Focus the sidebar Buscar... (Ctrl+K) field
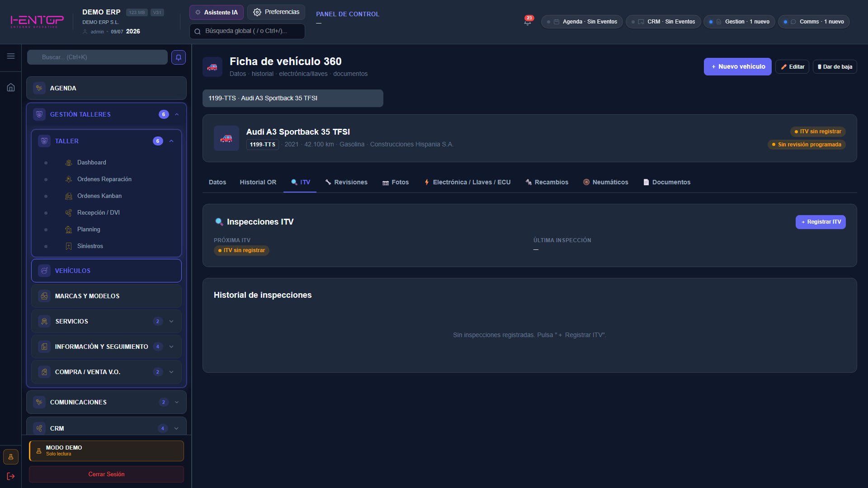The width and height of the screenshot is (868, 488). [x=97, y=57]
